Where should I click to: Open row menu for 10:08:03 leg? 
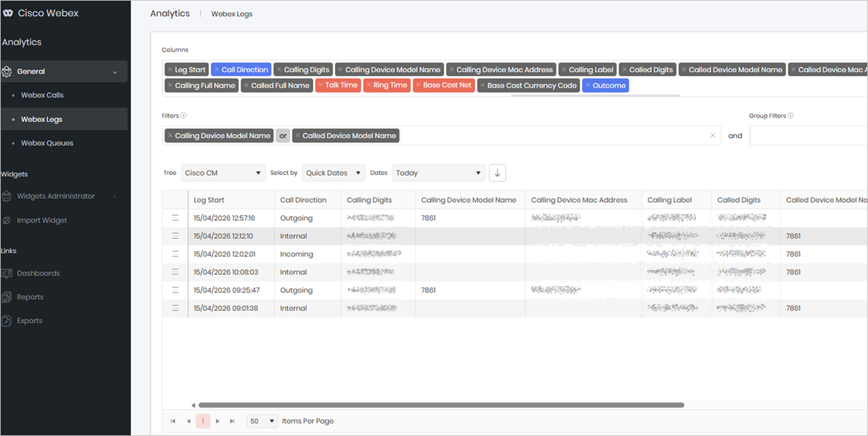(175, 272)
